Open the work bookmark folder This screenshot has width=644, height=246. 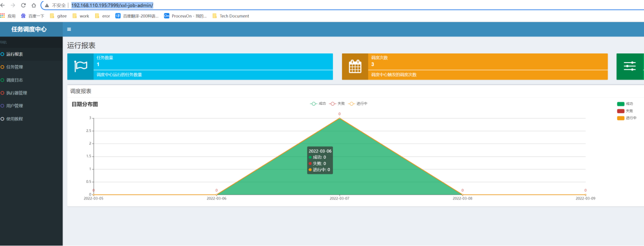81,16
